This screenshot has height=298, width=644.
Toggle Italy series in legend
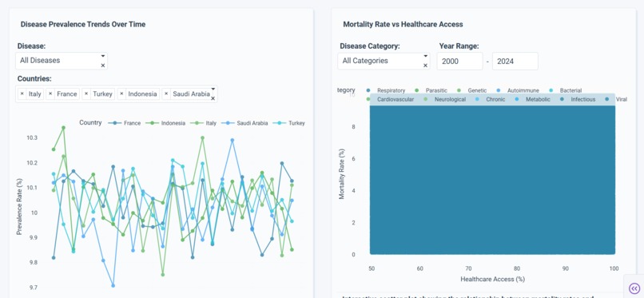tap(203, 123)
